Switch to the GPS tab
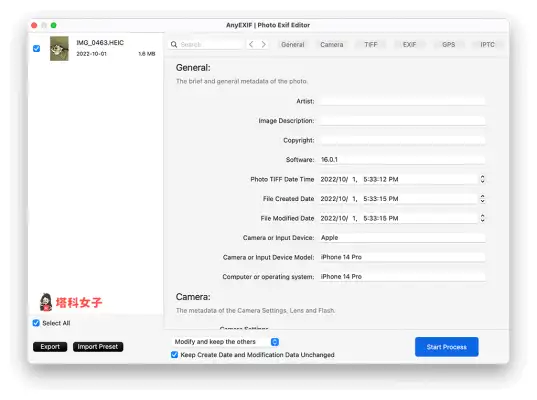Viewport: 537px width, 400px height. click(x=448, y=45)
